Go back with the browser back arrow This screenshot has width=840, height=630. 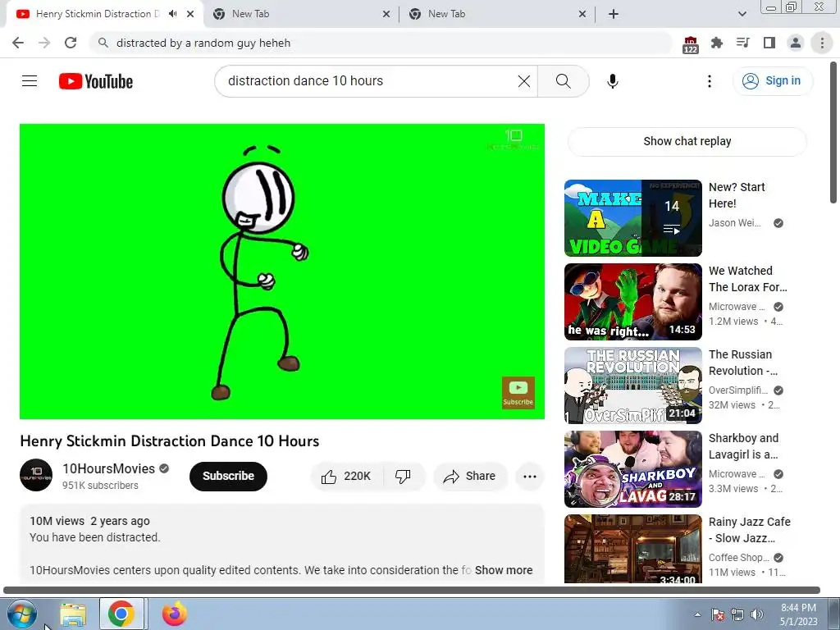18,43
